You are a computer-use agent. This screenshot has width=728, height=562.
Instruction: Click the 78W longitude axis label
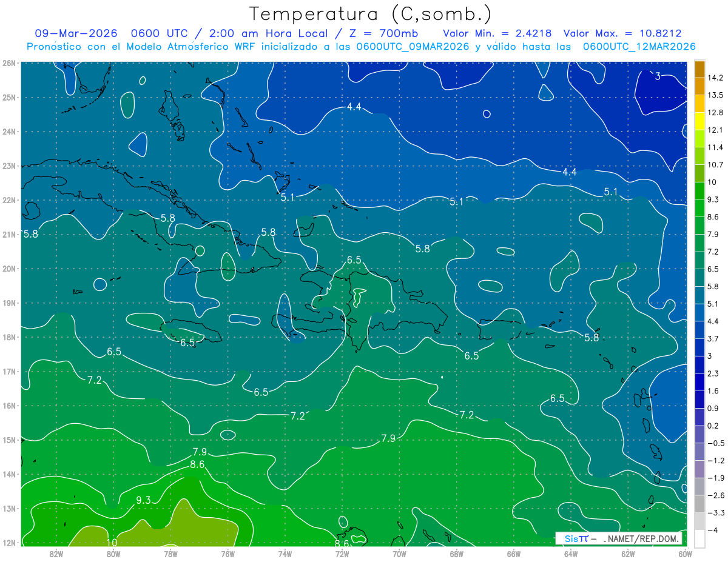[x=170, y=554]
